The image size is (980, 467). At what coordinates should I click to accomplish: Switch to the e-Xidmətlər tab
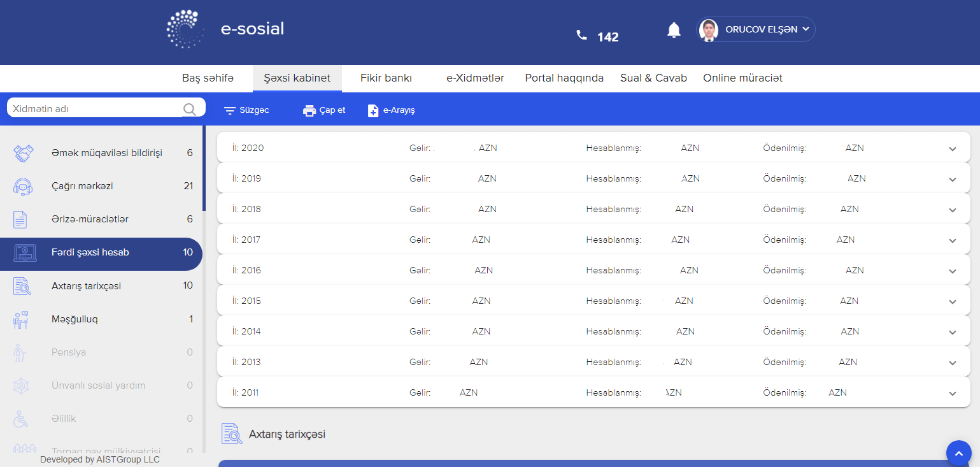coord(475,78)
